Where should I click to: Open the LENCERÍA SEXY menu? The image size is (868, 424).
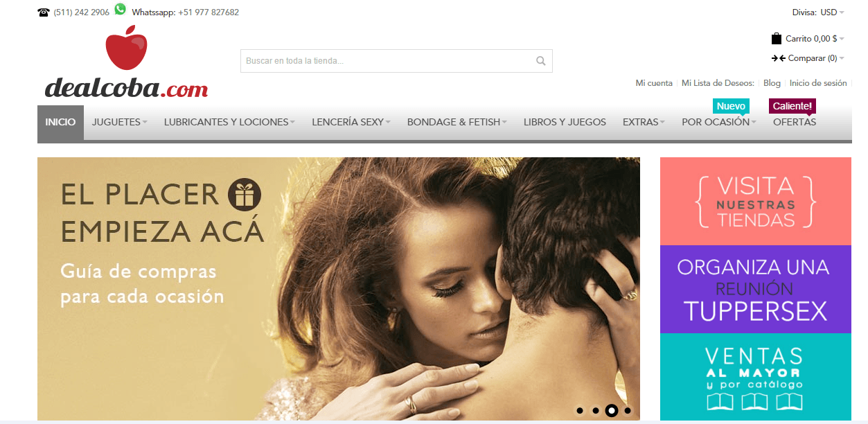351,122
